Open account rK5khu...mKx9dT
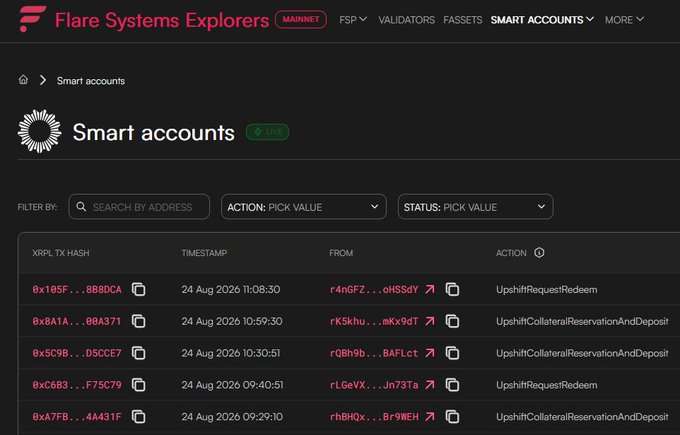Viewport: 680px width, 435px height. point(374,321)
